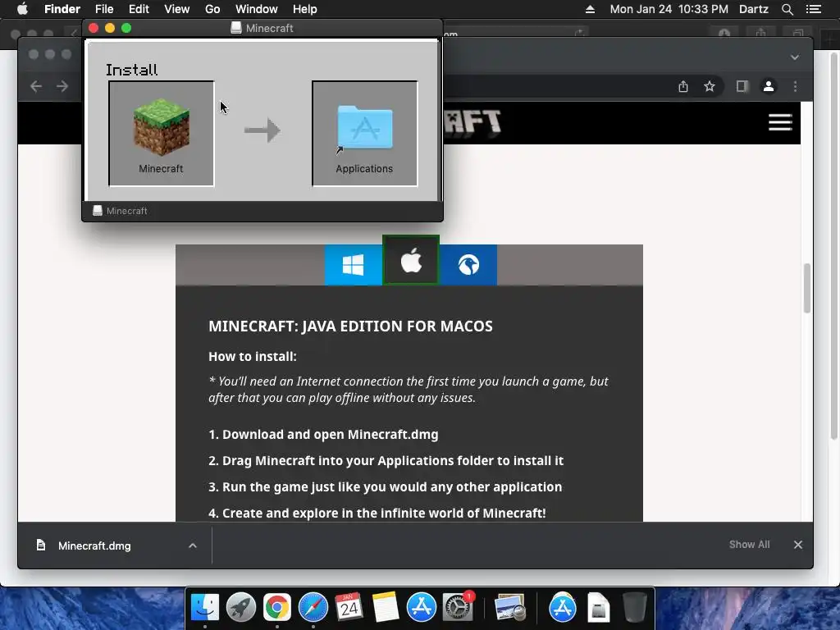Click the How to install subheading

pos(253,356)
